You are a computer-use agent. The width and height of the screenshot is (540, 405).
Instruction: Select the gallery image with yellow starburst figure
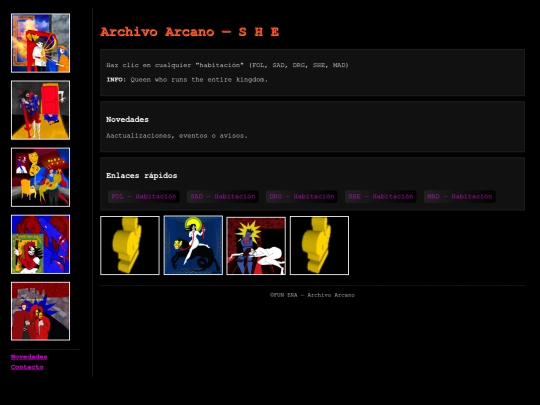point(256,246)
